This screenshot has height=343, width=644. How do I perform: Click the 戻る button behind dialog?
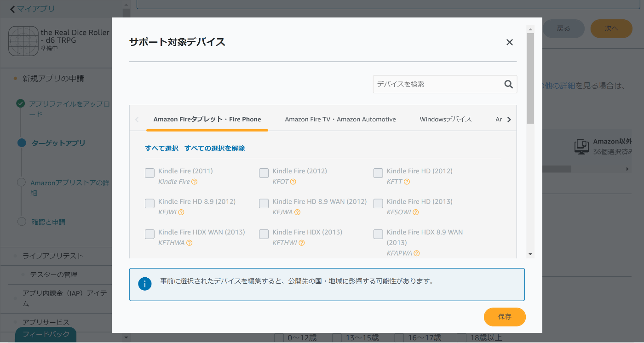[x=563, y=29]
